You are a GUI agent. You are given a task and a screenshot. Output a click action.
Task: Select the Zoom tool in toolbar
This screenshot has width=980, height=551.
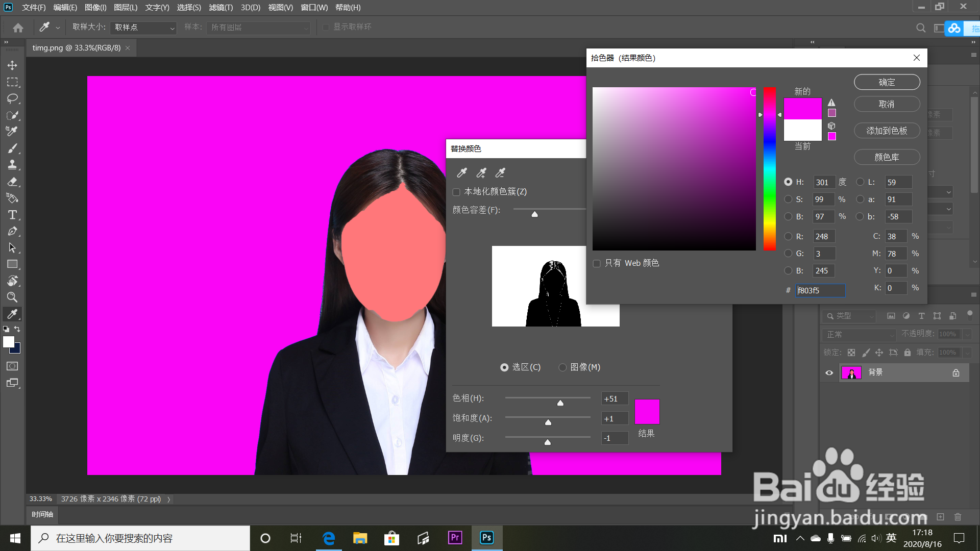12,297
